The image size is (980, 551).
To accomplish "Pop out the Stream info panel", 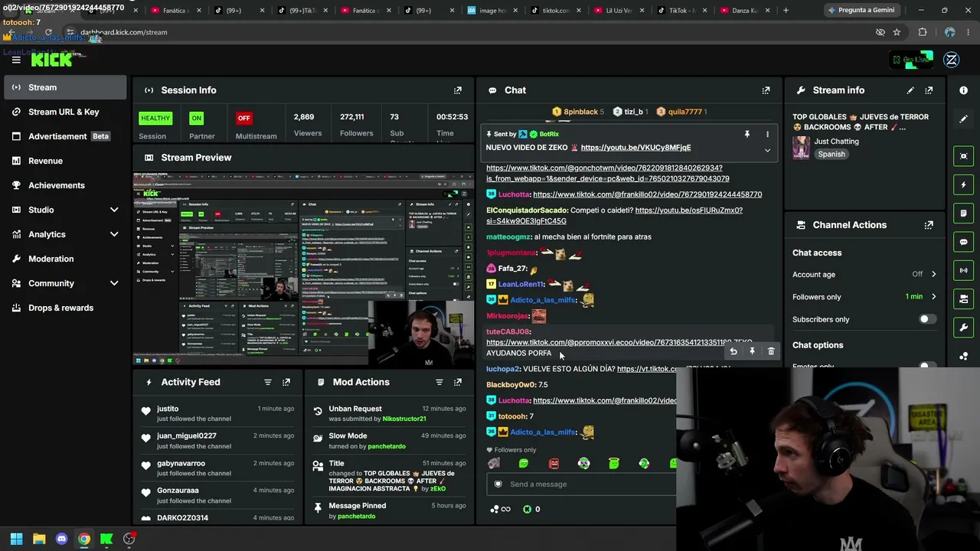I will pos(929,90).
